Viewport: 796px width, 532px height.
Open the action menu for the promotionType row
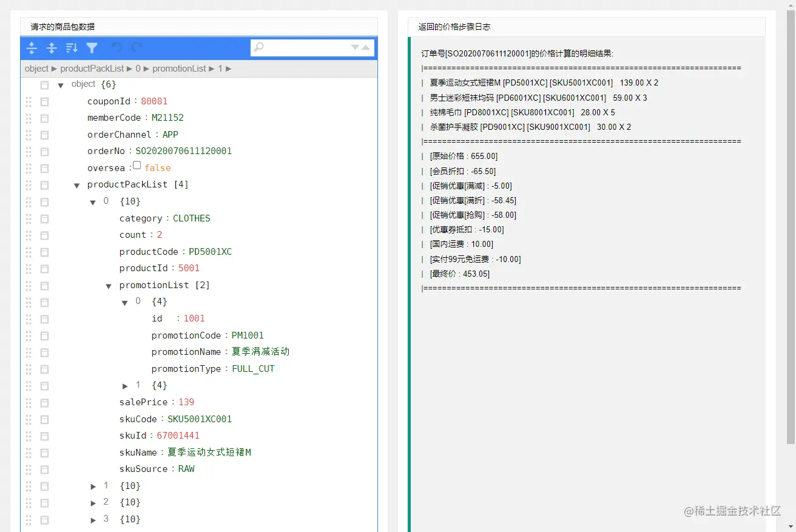point(44,369)
